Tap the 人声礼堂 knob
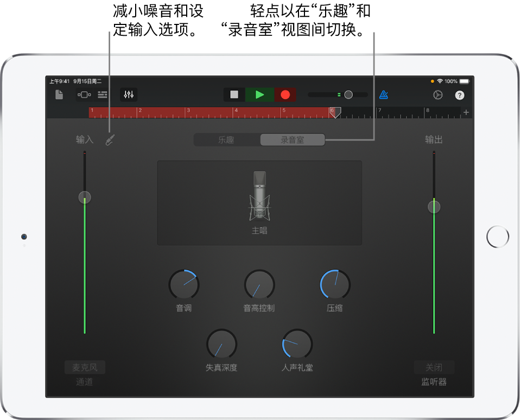Image resolution: width=521 pixels, height=420 pixels. point(296,345)
